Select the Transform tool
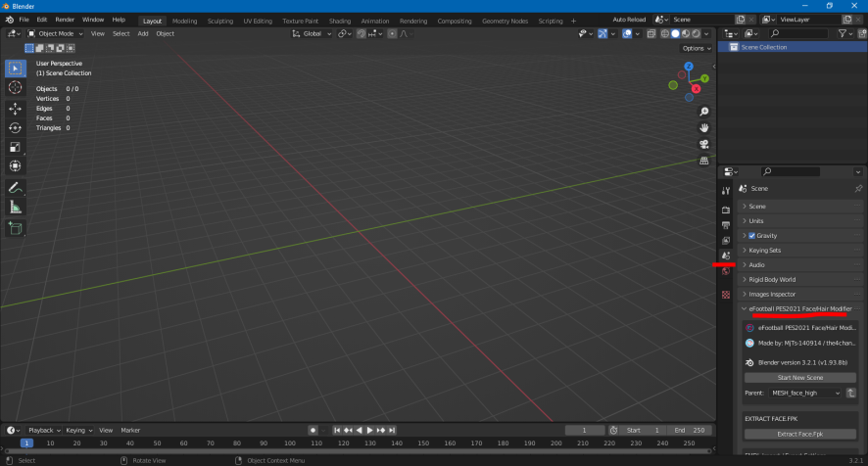Screen dimensions: 868x466 [x=16, y=166]
